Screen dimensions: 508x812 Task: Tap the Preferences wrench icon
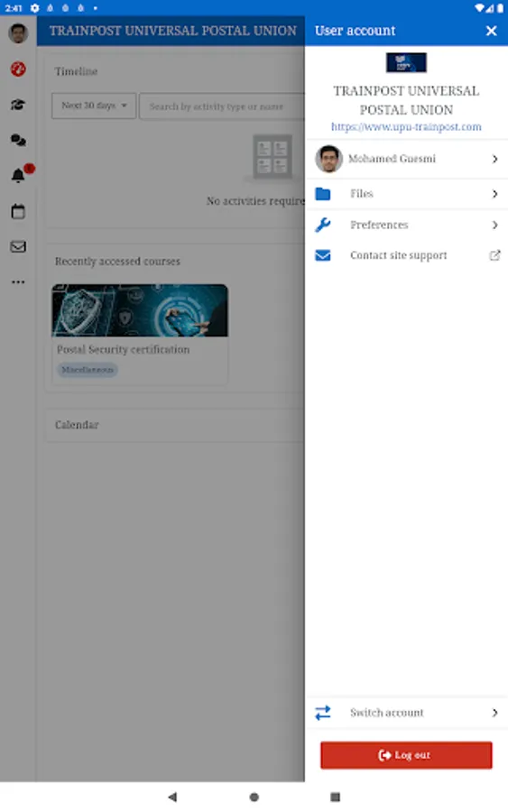(x=323, y=225)
